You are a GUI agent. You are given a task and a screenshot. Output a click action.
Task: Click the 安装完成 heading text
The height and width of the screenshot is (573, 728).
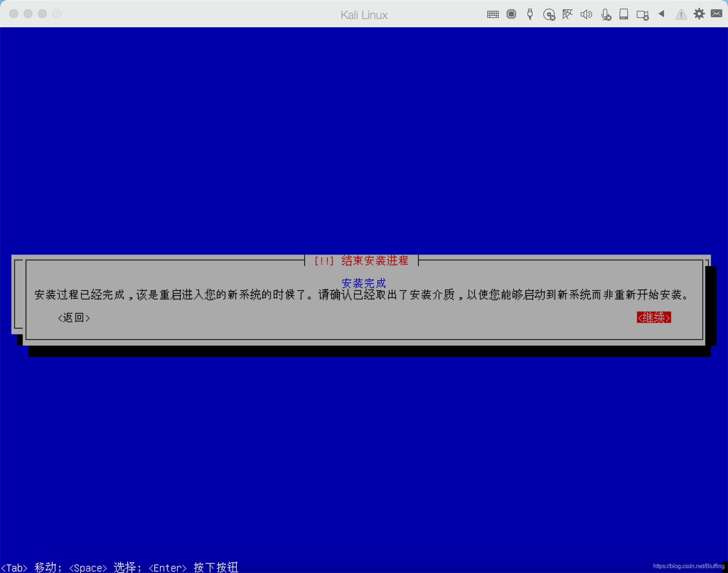(x=364, y=283)
